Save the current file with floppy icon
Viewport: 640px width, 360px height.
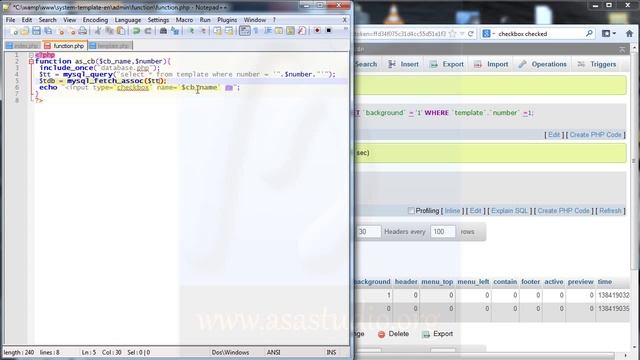coord(36,31)
